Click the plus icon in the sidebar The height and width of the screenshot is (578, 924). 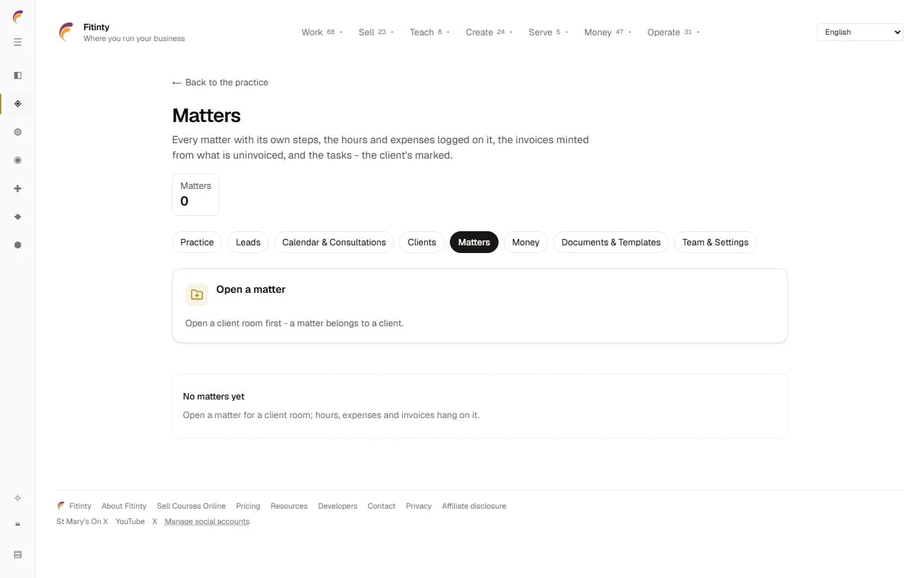[x=18, y=189]
